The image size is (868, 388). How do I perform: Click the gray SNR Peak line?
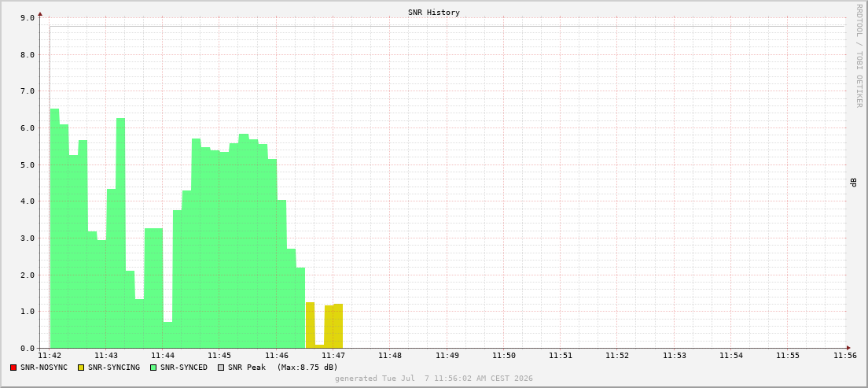tap(447, 26)
